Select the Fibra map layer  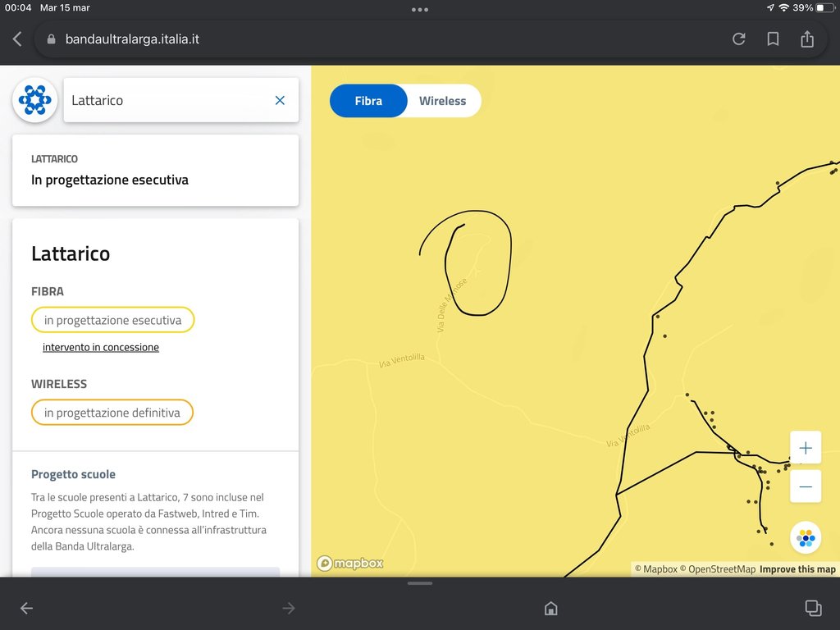(x=368, y=101)
